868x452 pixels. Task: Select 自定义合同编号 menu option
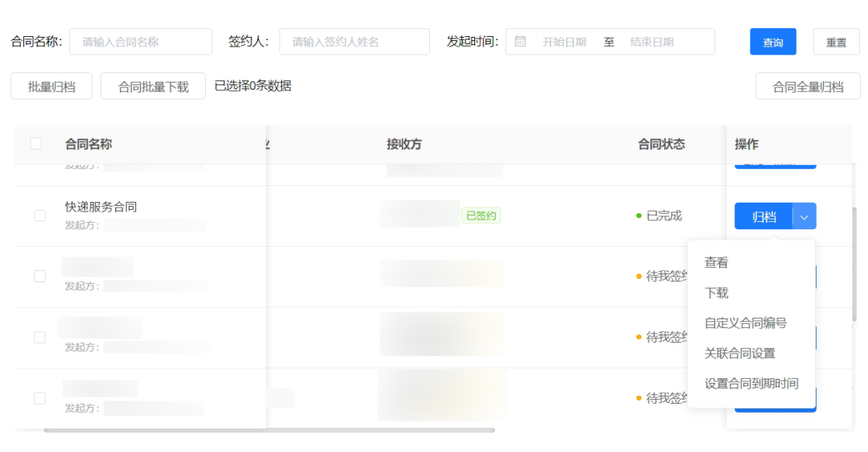pos(745,323)
